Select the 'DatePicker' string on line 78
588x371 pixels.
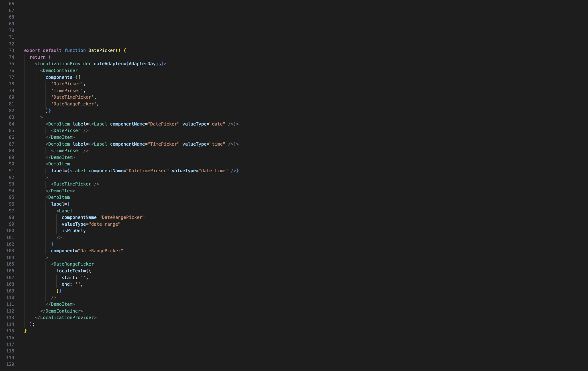click(x=67, y=84)
